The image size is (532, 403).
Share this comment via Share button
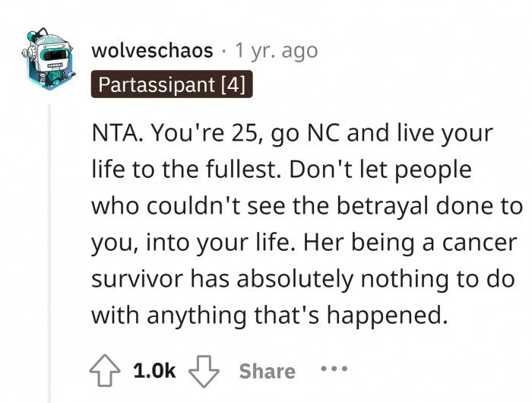(x=267, y=371)
